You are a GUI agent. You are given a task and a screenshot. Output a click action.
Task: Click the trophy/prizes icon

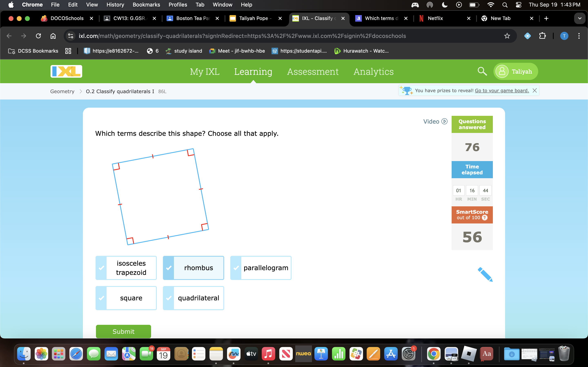tap(406, 90)
